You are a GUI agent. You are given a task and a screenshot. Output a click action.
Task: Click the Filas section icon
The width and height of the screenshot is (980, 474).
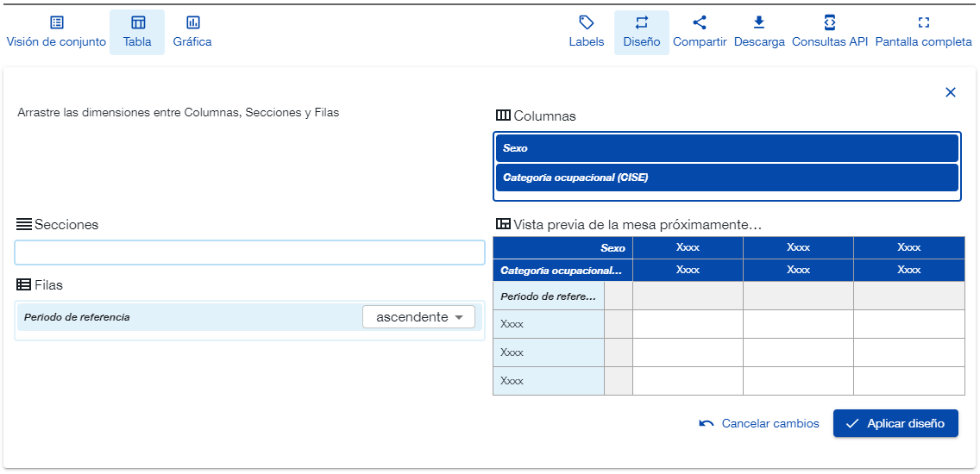24,284
